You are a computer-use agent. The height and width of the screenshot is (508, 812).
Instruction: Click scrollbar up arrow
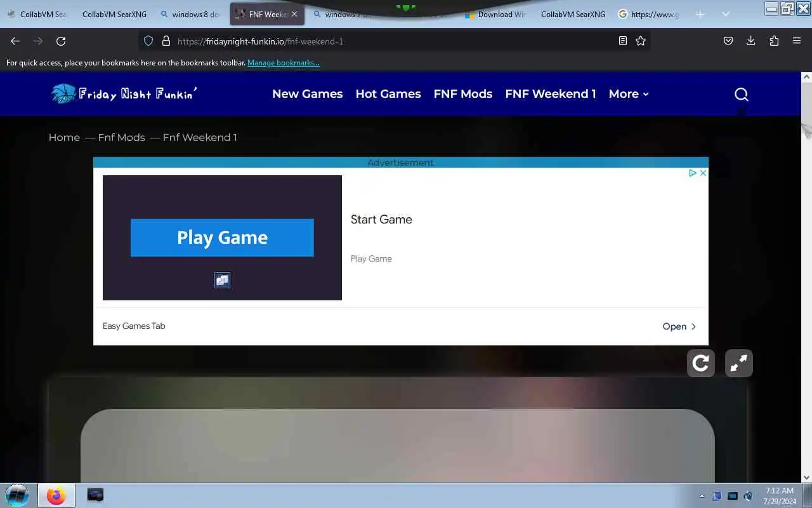click(x=807, y=76)
